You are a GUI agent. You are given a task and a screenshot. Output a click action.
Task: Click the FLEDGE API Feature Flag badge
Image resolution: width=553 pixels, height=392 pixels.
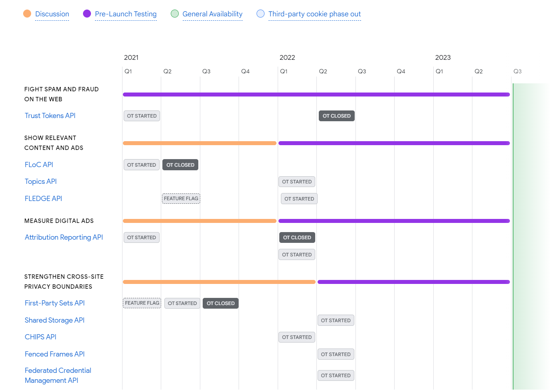[181, 199]
